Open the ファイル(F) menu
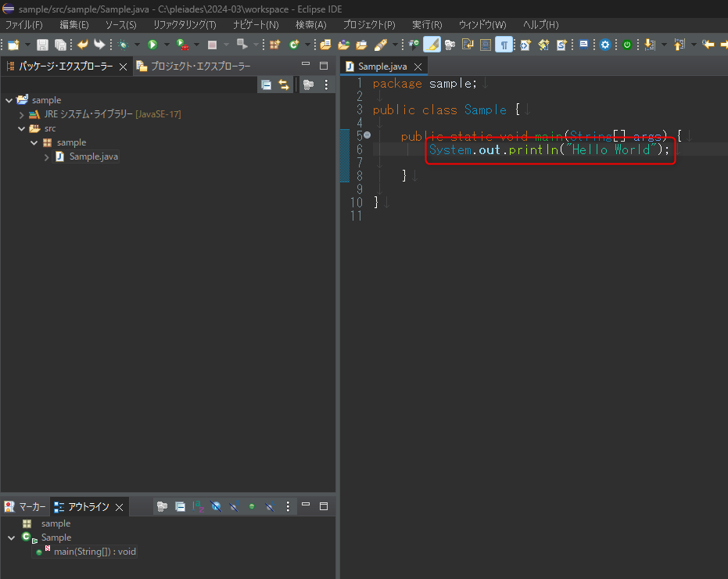728x579 pixels. pos(24,24)
